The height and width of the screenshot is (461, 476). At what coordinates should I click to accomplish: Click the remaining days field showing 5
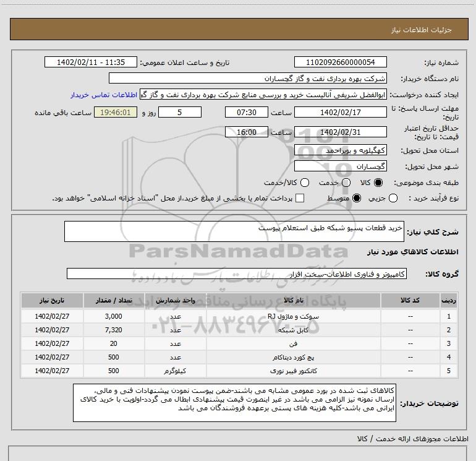pos(180,112)
